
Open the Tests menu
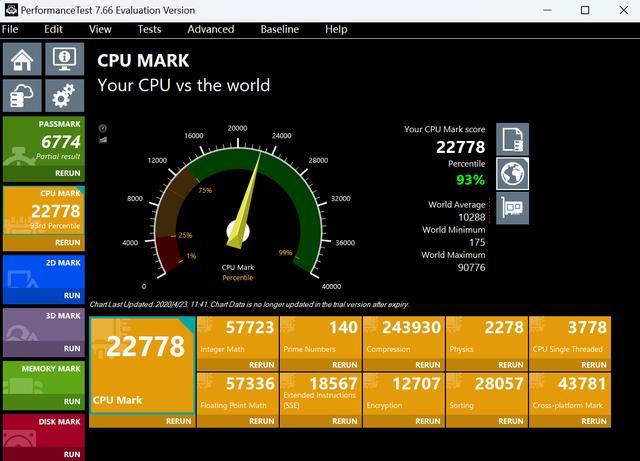point(149,29)
